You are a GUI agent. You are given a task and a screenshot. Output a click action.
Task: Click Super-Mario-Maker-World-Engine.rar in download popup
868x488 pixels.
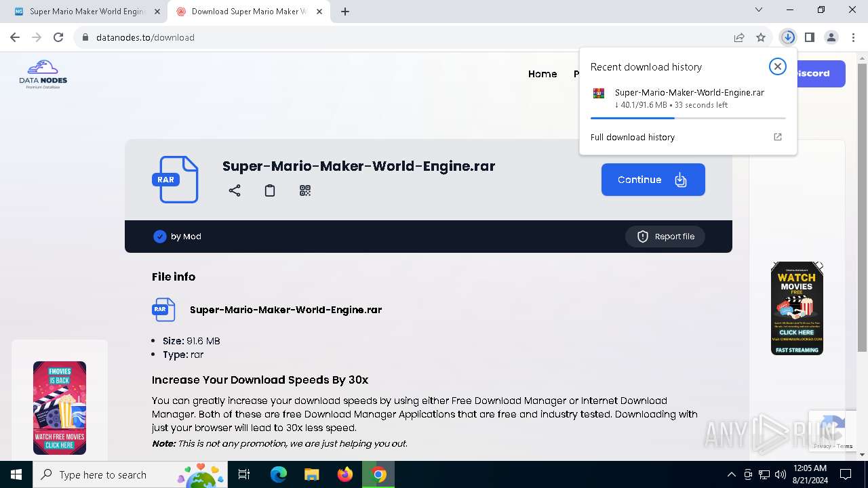(x=690, y=92)
